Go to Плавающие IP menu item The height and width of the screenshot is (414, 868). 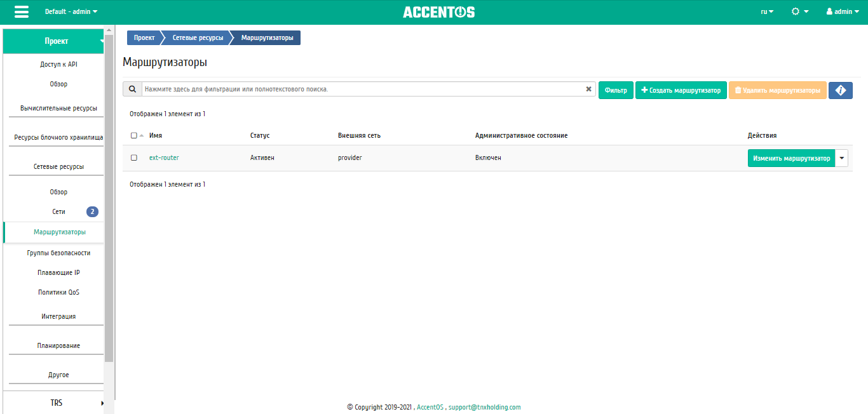click(58, 272)
